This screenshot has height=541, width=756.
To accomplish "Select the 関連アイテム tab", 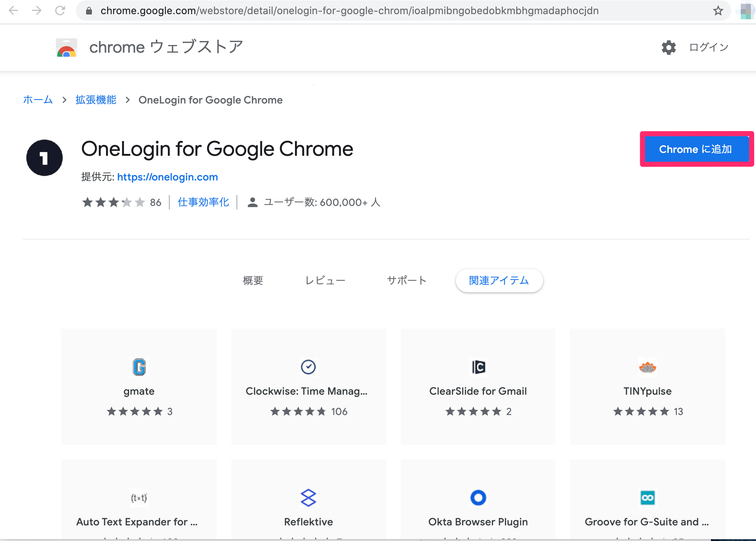I will tap(499, 281).
